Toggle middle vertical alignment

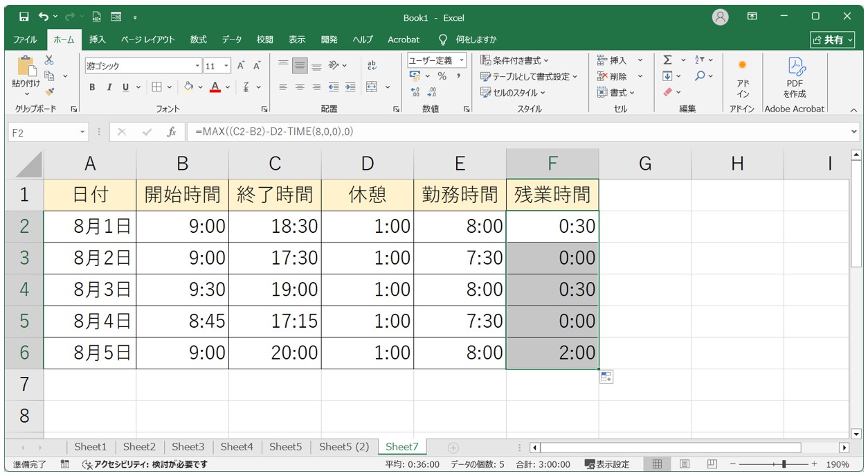click(300, 66)
